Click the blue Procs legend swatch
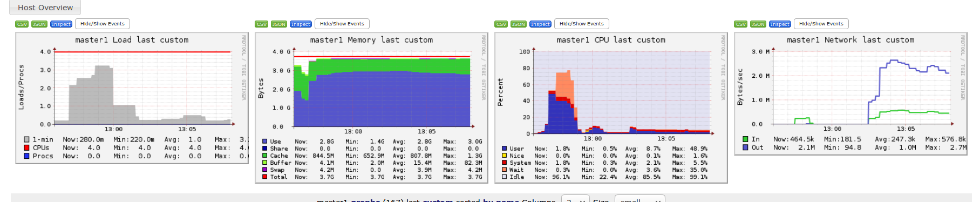The width and height of the screenshot is (980, 202). tap(26, 156)
